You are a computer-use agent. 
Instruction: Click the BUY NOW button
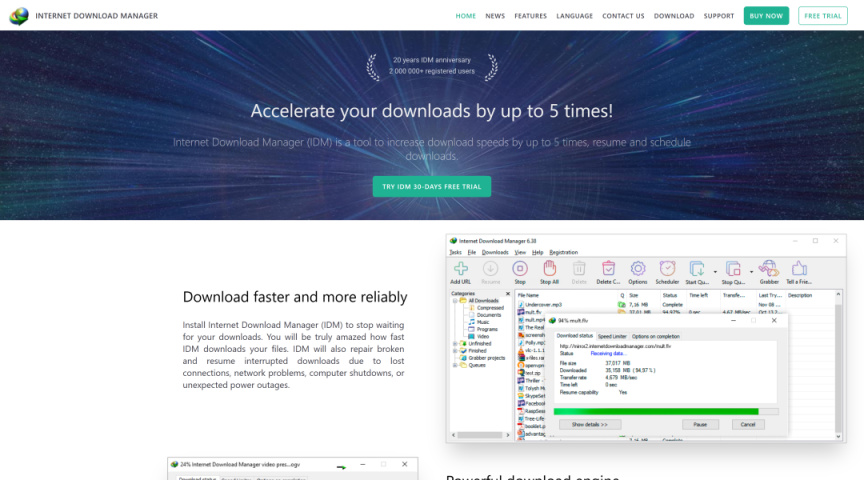[766, 16]
